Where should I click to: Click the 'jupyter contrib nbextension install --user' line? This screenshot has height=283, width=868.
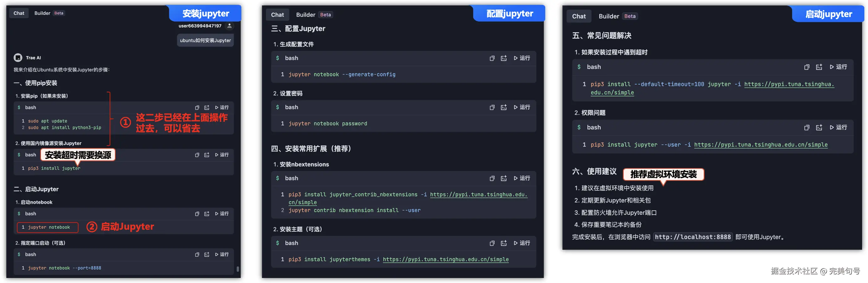[x=354, y=210]
